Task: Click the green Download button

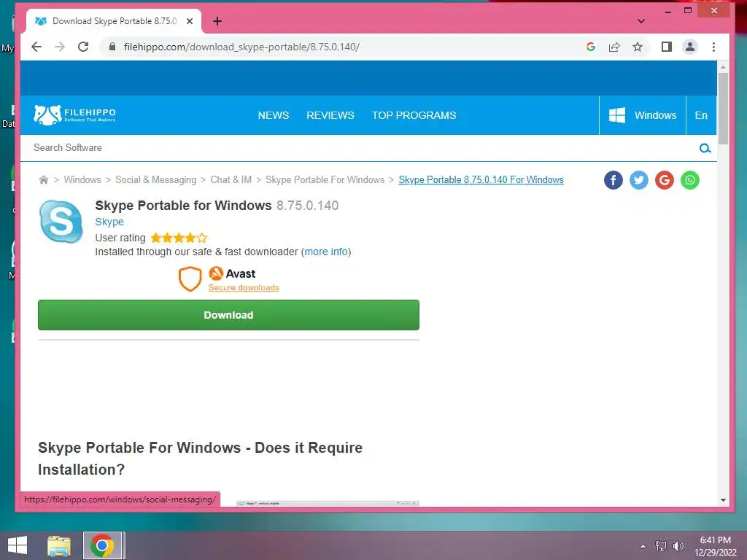Action: click(228, 315)
